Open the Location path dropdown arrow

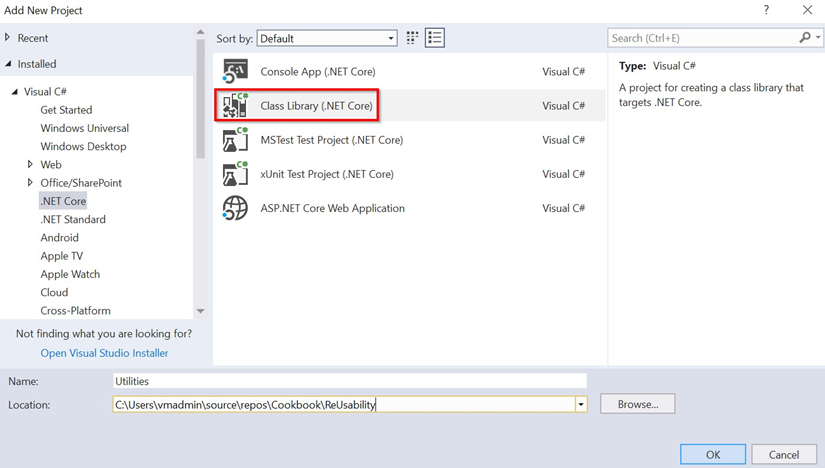click(x=581, y=405)
